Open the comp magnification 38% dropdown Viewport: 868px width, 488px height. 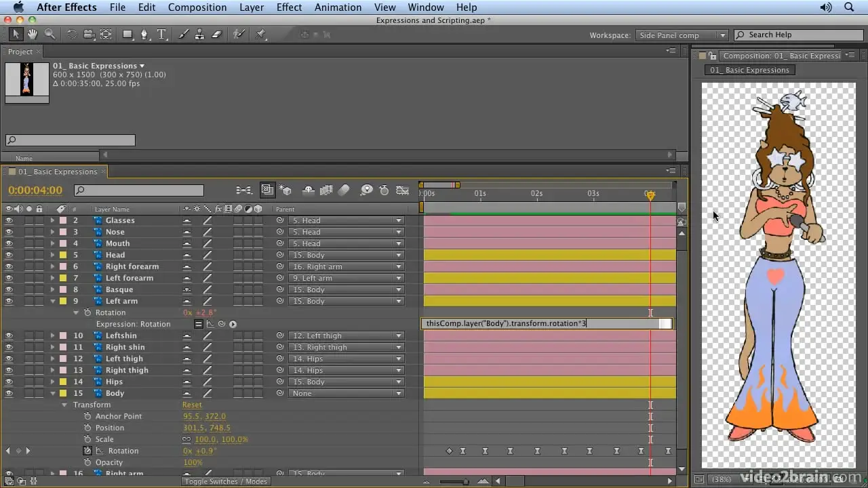[x=729, y=479]
